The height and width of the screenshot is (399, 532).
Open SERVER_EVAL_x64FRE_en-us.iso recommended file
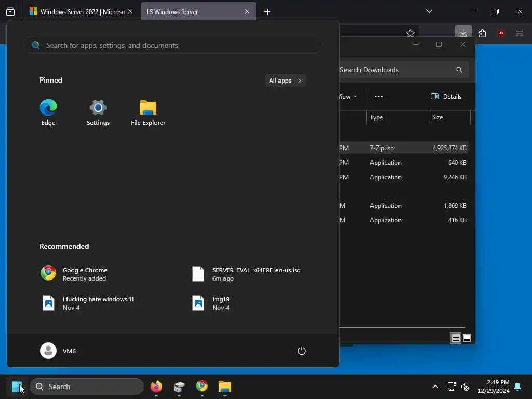(246, 274)
